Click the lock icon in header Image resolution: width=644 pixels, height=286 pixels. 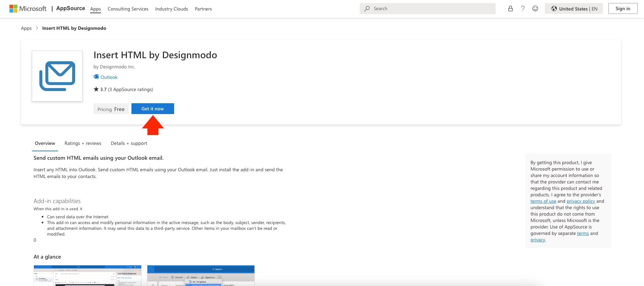tap(511, 8)
